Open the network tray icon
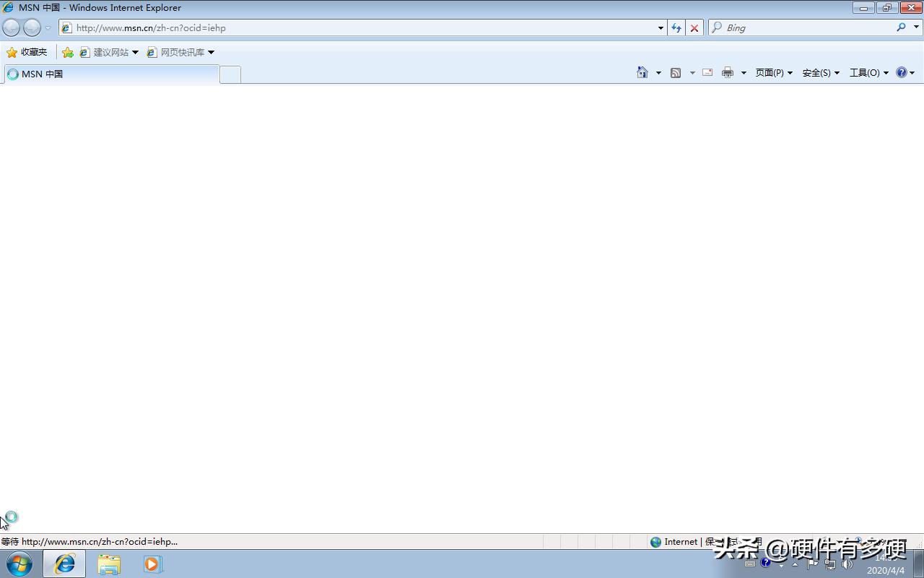Viewport: 924px width, 578px height. [830, 564]
